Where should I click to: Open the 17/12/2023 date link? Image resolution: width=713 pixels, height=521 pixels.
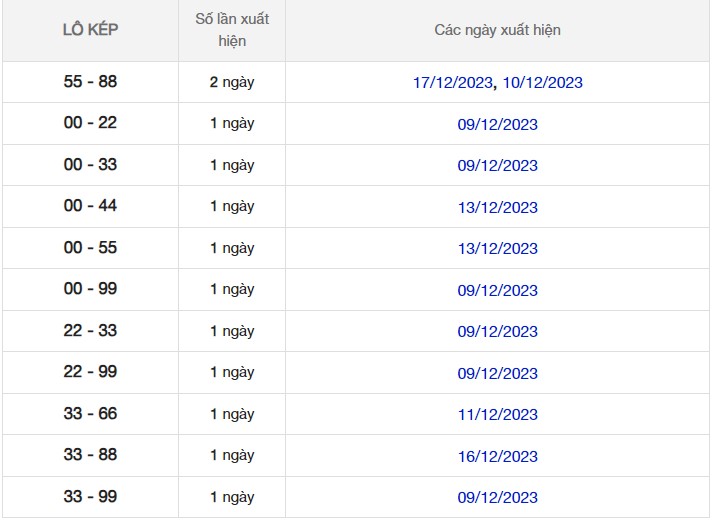[453, 83]
